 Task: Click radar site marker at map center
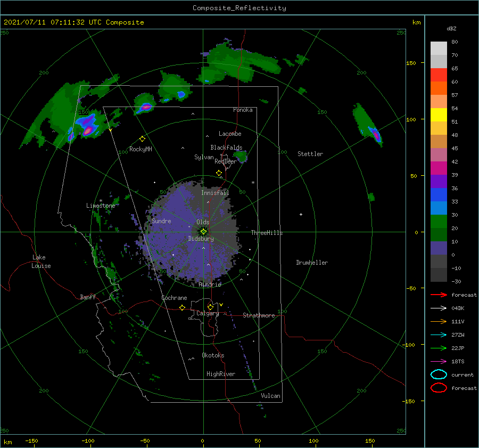(203, 232)
